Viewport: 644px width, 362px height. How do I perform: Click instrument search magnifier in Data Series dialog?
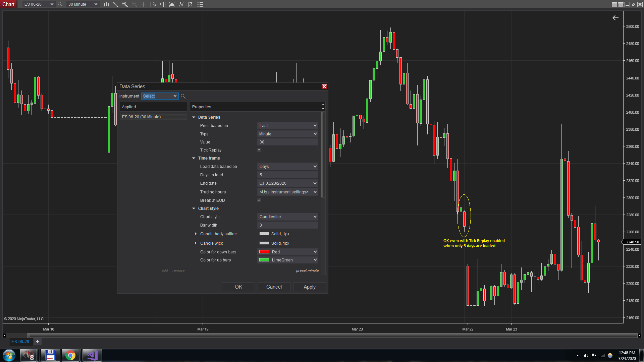point(183,96)
